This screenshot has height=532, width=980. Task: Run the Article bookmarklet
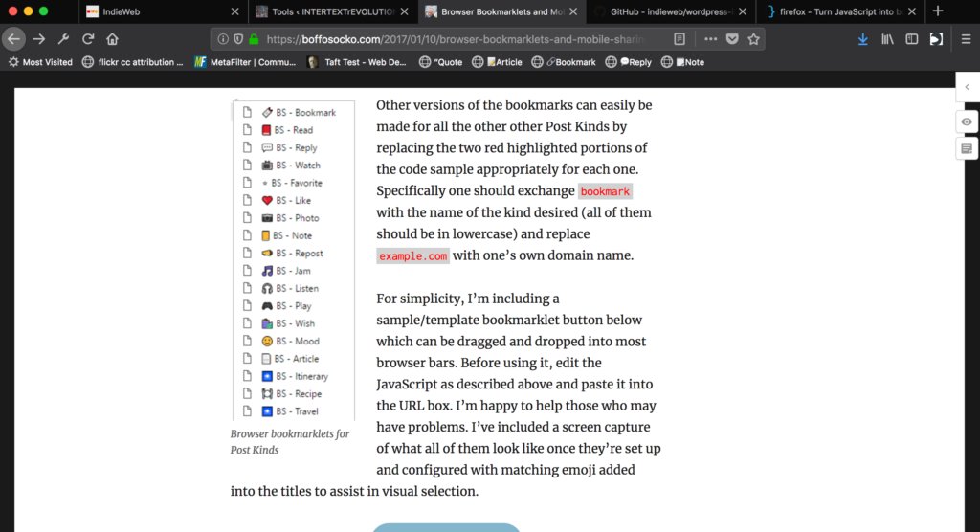point(497,62)
